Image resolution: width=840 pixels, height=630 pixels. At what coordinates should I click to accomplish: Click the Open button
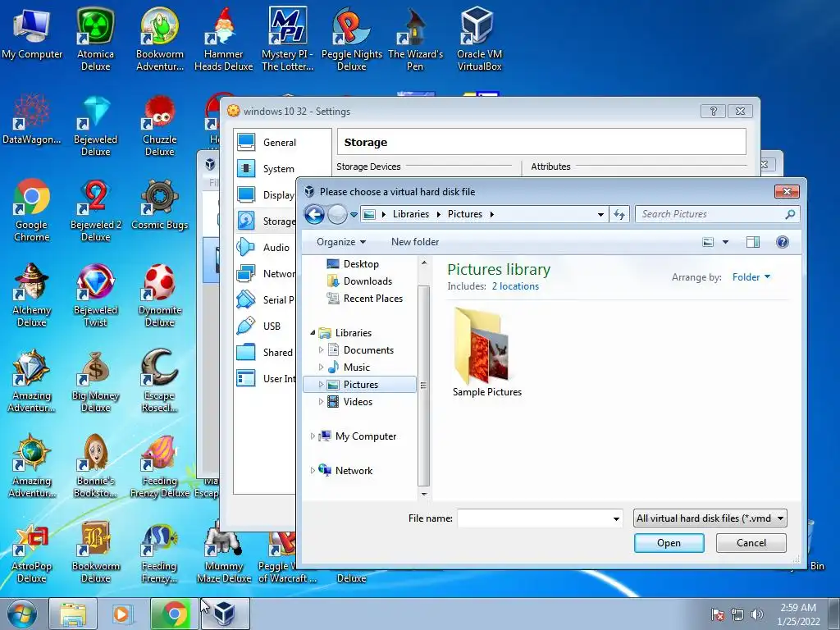tap(669, 543)
